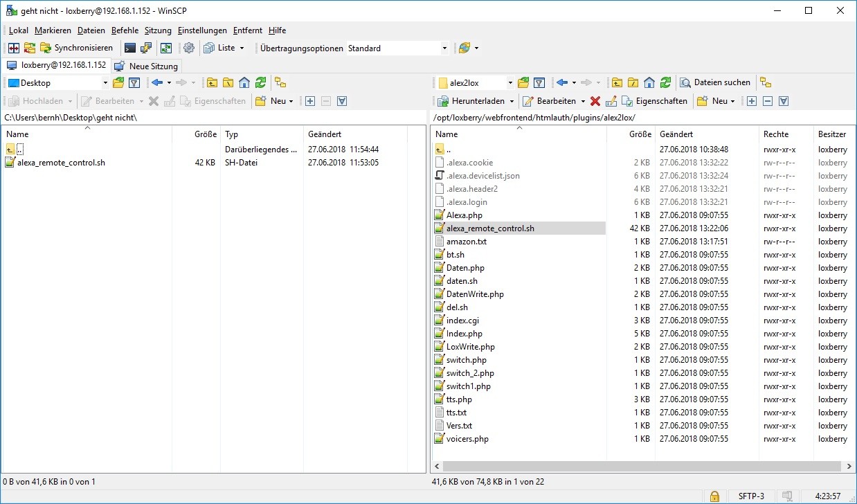857x504 pixels.
Task: Click the red delete X in remote toolbar
Action: [x=595, y=101]
